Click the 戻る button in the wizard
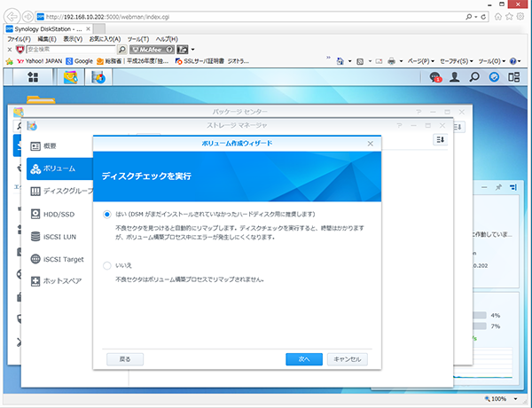Screen dimensions: 532x408 tap(125, 359)
